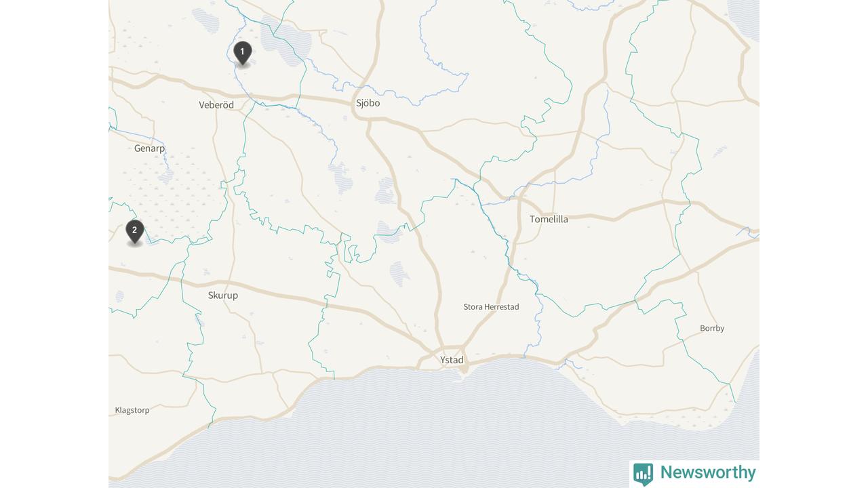
Task: Click map marker number 2
Action: (x=135, y=231)
